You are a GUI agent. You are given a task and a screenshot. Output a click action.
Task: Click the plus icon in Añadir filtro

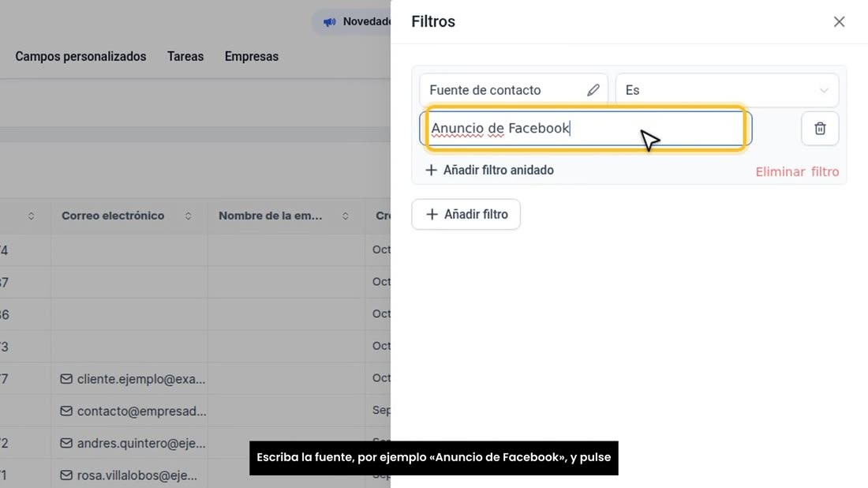(432, 214)
